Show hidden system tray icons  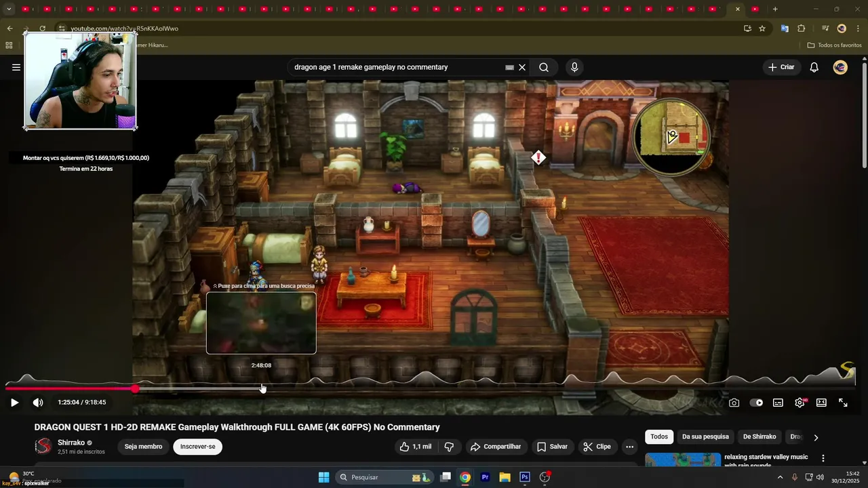[780, 477]
